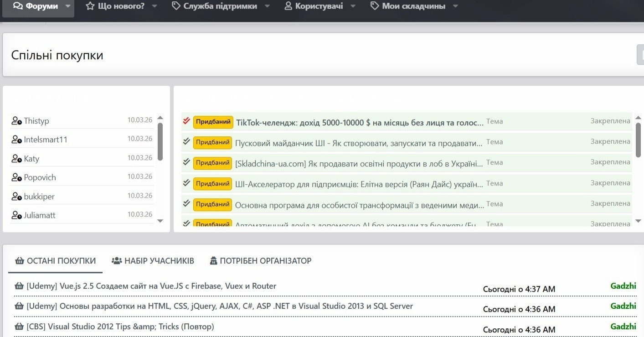Click down arrow of users list scrollbar
The image size is (644, 337).
tap(160, 221)
